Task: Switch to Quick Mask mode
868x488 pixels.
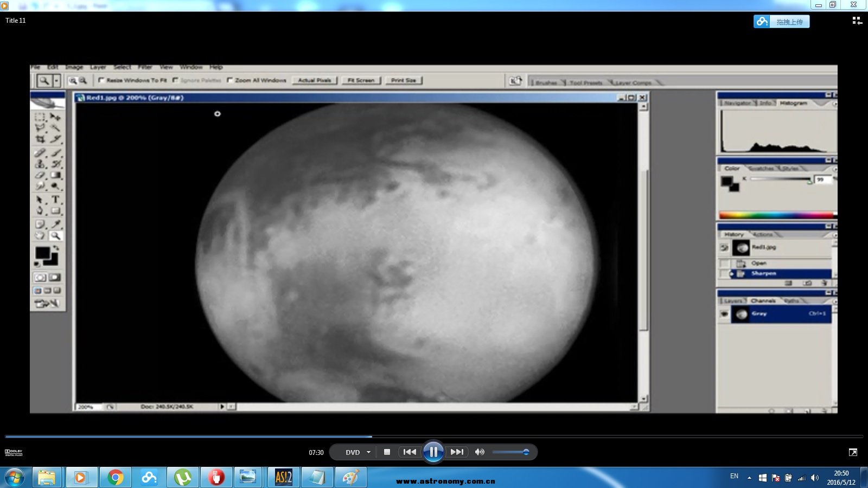Action: click(x=55, y=277)
